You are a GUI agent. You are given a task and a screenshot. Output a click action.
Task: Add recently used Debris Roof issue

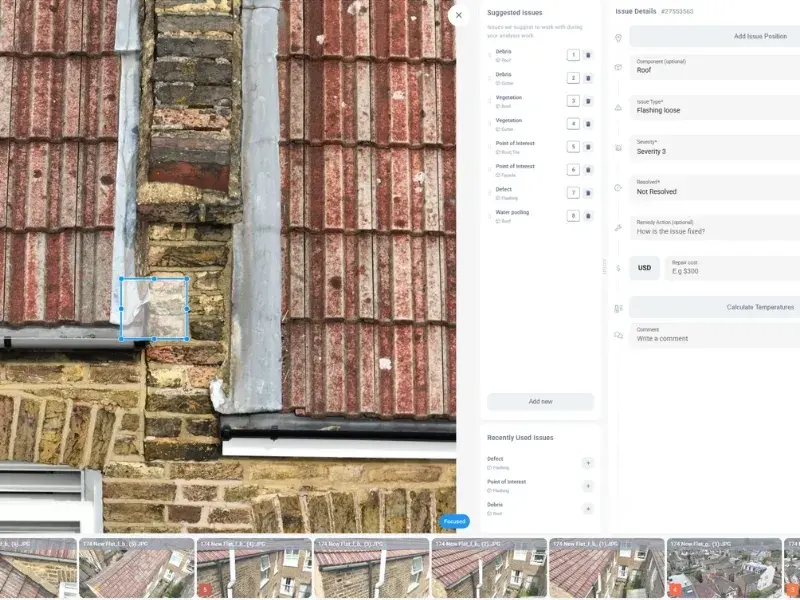click(588, 509)
